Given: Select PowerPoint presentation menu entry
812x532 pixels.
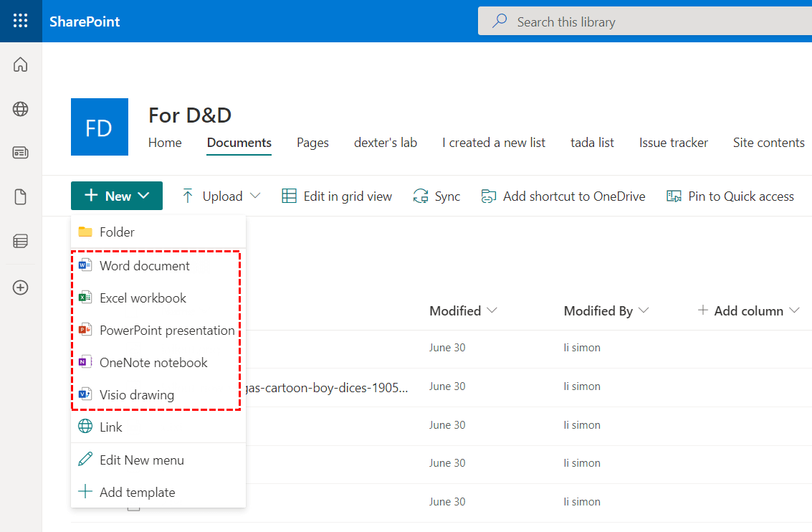Looking at the screenshot, I should [166, 331].
